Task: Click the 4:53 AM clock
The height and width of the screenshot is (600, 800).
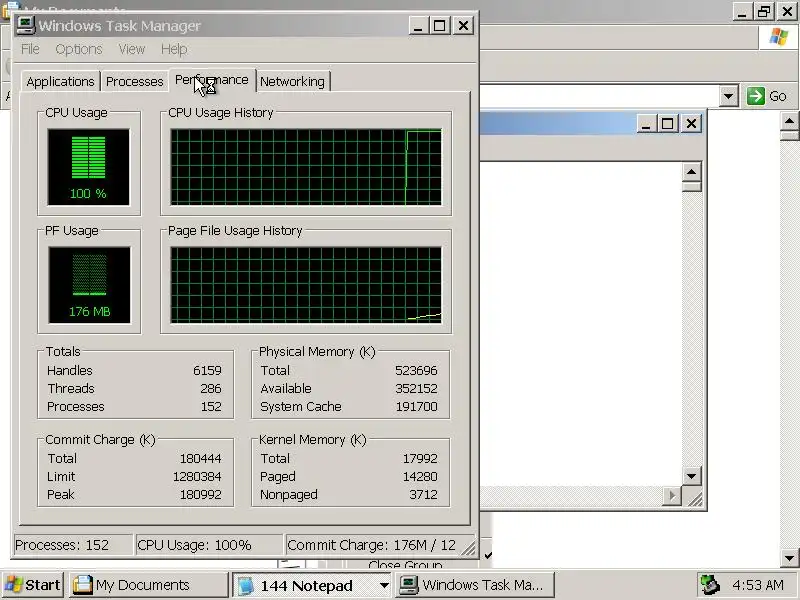Action: (x=758, y=585)
